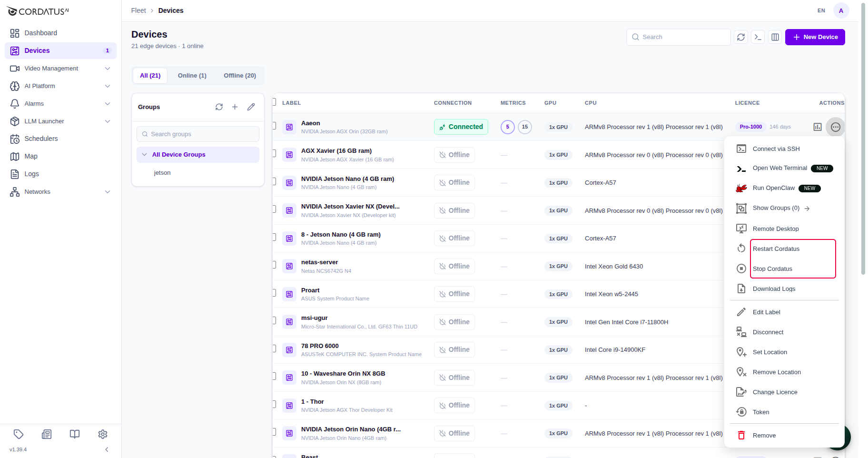Check the msi-ugur row checkbox
868x458 pixels.
(274, 321)
